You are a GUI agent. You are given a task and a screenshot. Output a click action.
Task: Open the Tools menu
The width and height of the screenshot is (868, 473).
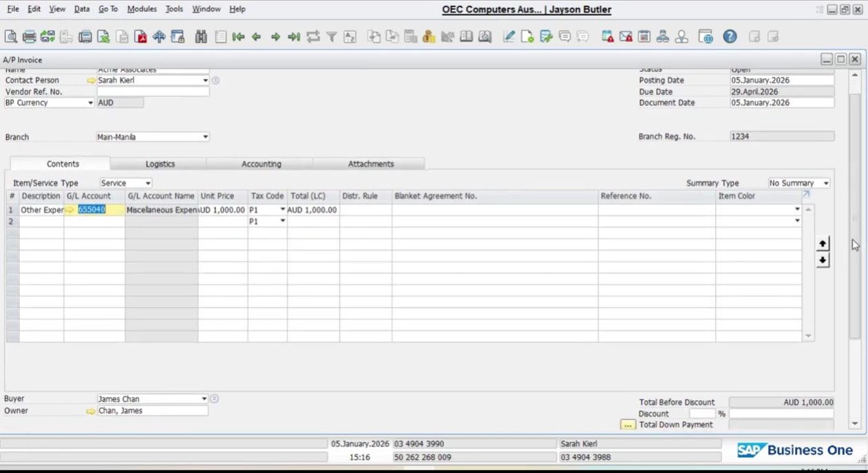174,9
